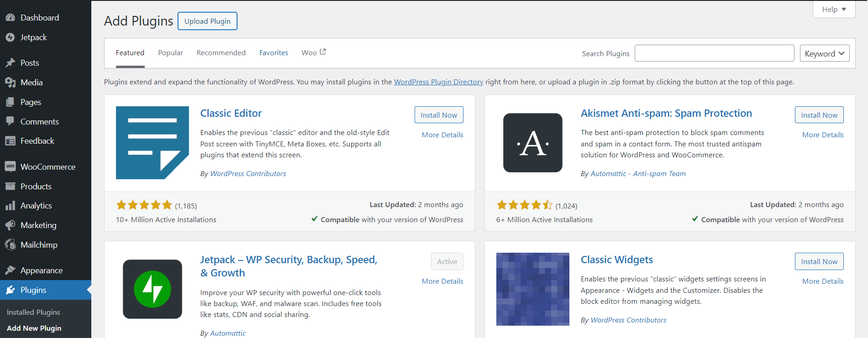The image size is (868, 338).
Task: Open More Details for Akismet
Action: [x=823, y=135]
